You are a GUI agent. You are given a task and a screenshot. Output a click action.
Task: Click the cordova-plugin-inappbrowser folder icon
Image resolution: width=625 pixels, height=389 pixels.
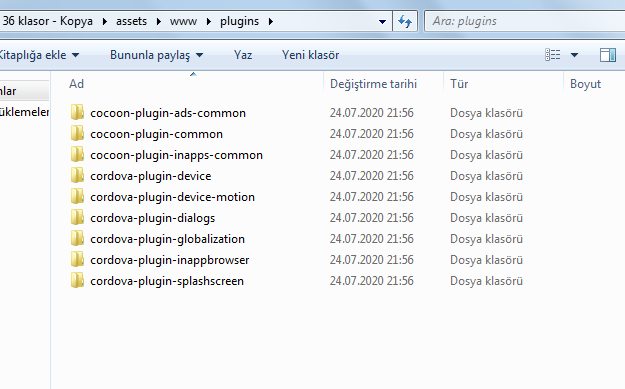tap(77, 259)
